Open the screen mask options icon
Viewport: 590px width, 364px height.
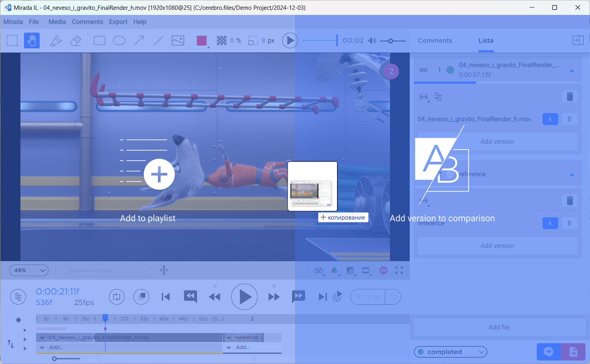coord(366,270)
